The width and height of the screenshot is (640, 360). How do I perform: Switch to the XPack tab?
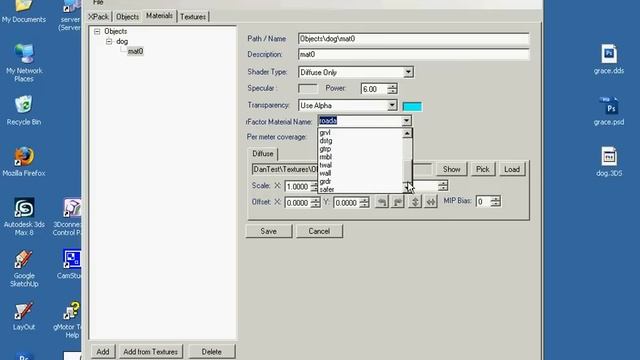98,17
